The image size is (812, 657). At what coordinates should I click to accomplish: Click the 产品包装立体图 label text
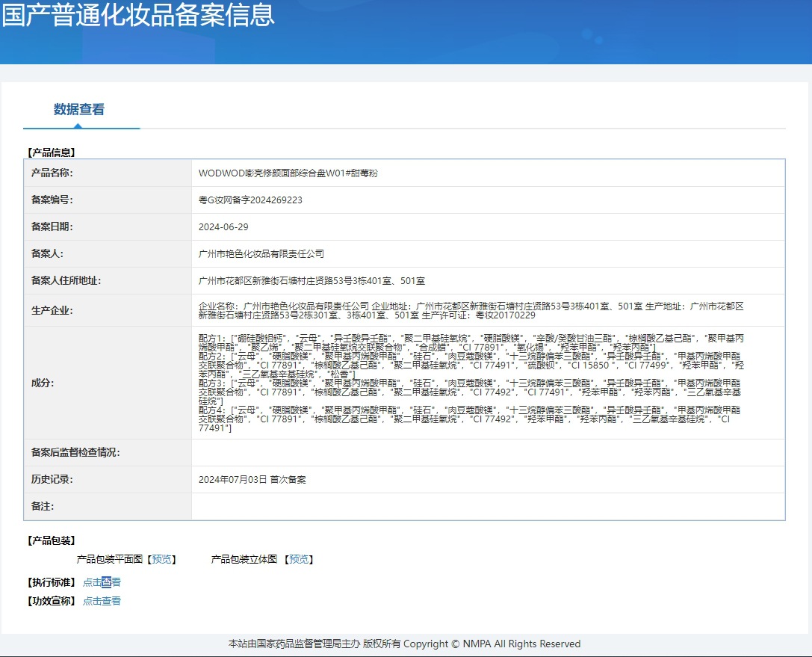tap(244, 559)
